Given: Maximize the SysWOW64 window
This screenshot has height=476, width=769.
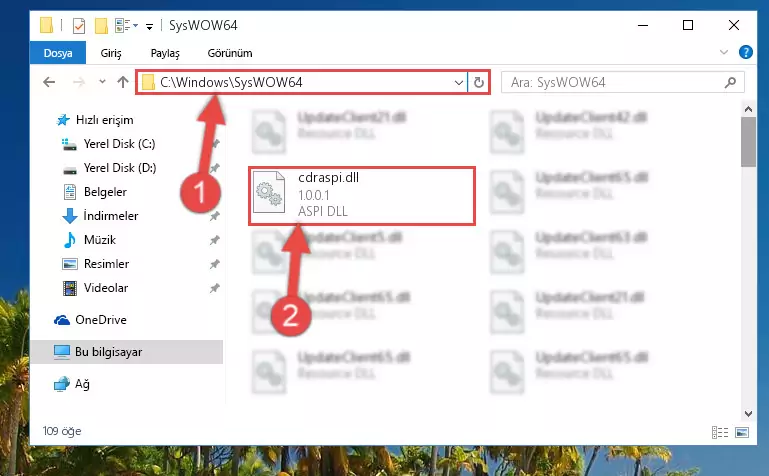Looking at the screenshot, I should tap(688, 25).
